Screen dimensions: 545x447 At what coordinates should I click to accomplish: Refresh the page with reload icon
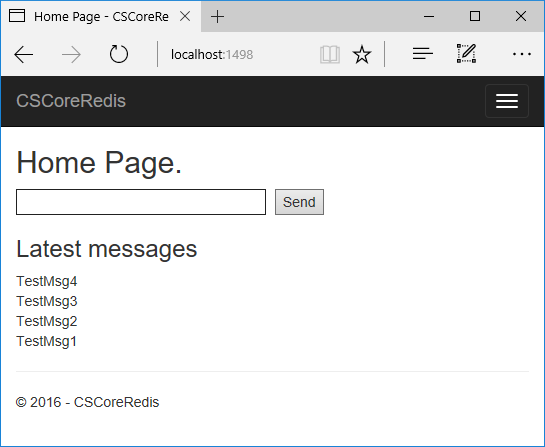click(x=119, y=54)
